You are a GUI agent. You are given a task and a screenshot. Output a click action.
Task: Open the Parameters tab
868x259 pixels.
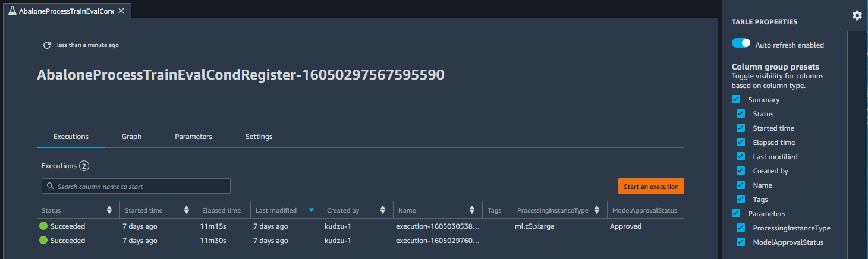coord(193,137)
